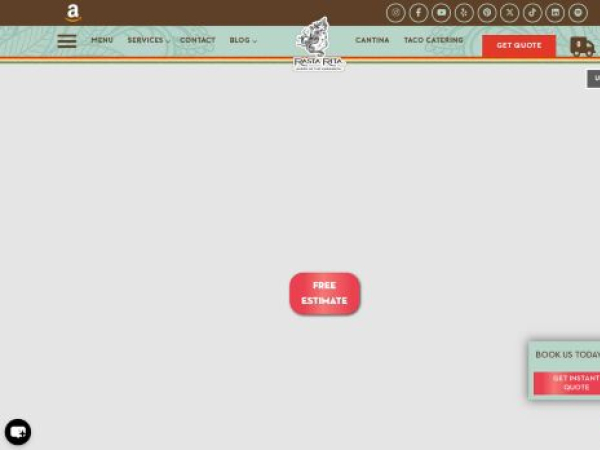Open the hamburger menu
The height and width of the screenshot is (450, 600).
[x=67, y=41]
